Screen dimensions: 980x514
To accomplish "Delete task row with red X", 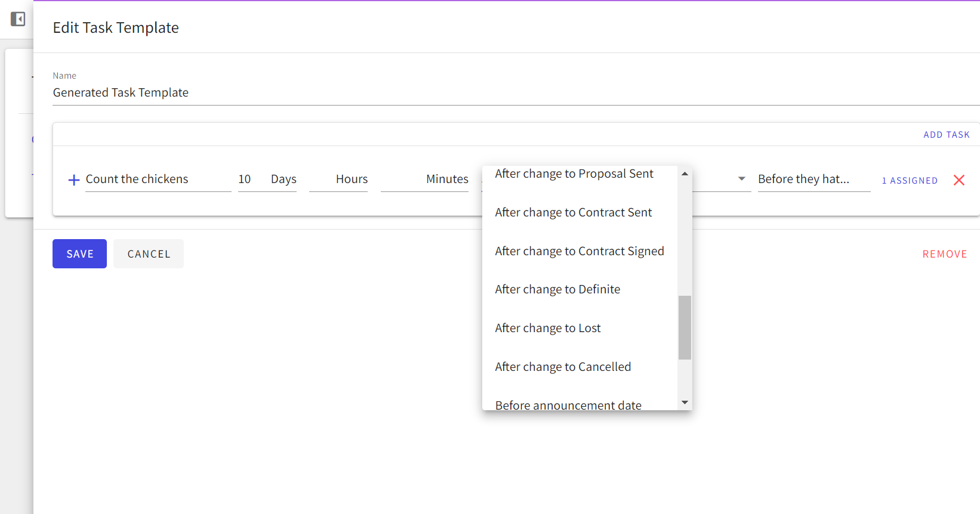I will click(959, 180).
